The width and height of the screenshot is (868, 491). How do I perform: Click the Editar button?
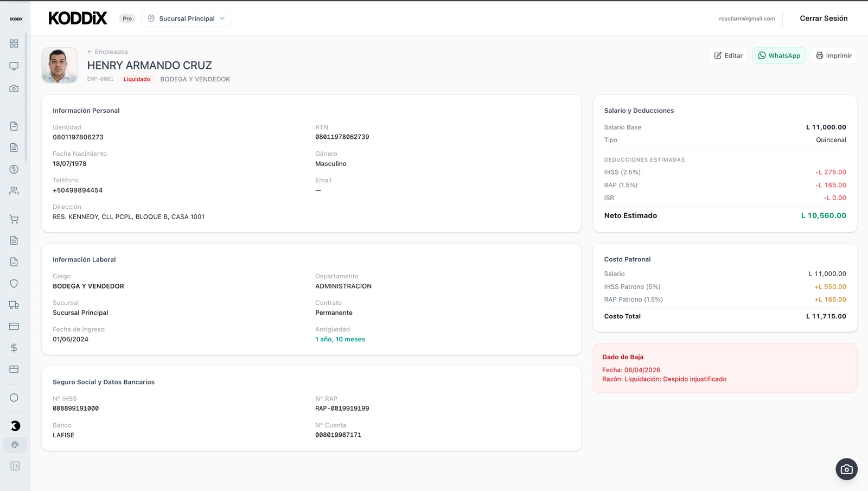[x=728, y=56]
